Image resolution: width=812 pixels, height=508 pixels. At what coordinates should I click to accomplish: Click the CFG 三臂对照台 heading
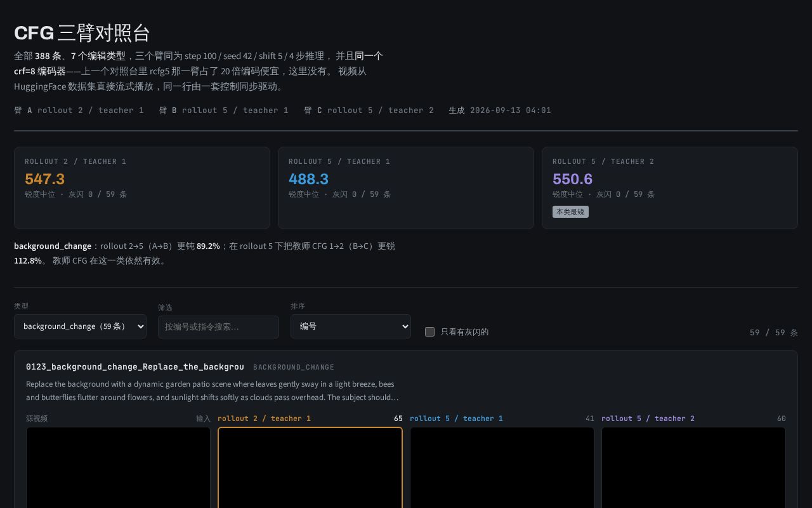(x=82, y=32)
